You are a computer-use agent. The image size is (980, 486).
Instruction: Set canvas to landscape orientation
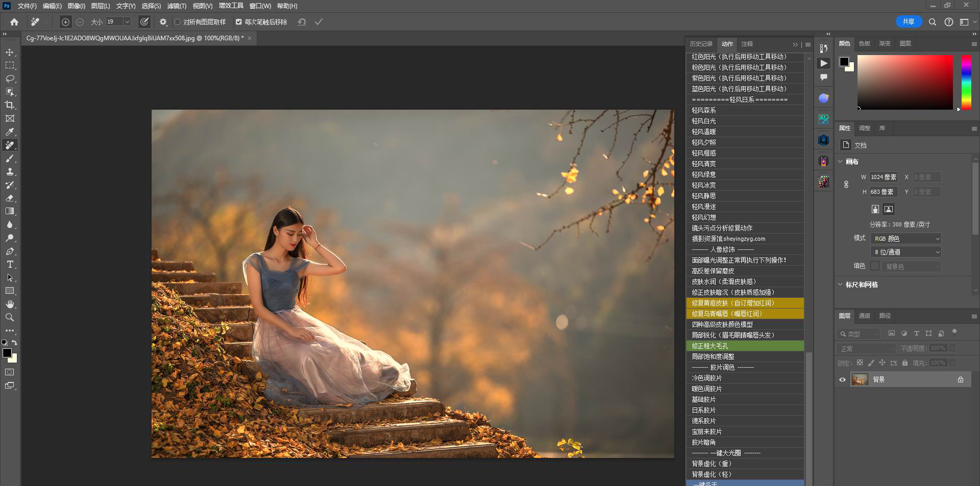889,209
